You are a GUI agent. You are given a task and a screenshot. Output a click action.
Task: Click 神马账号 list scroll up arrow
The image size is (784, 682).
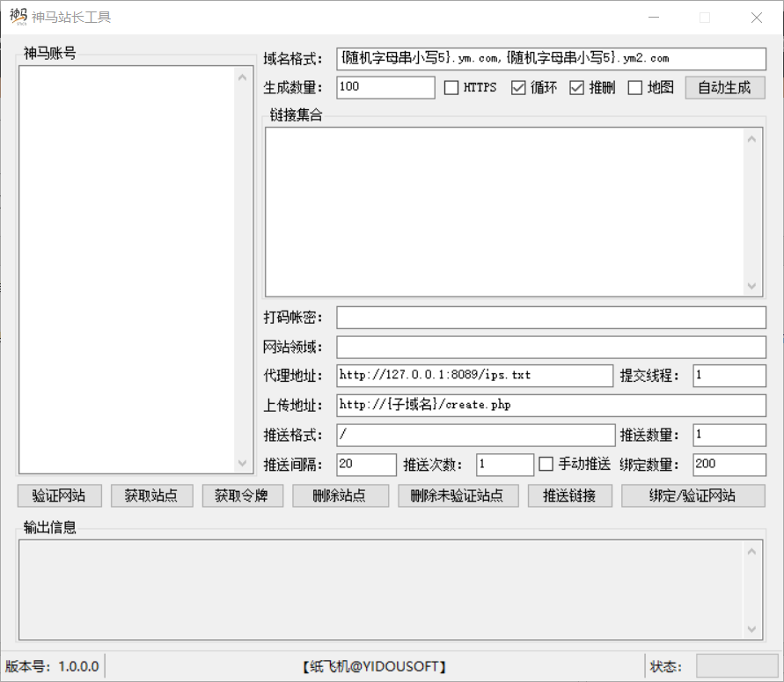243,77
